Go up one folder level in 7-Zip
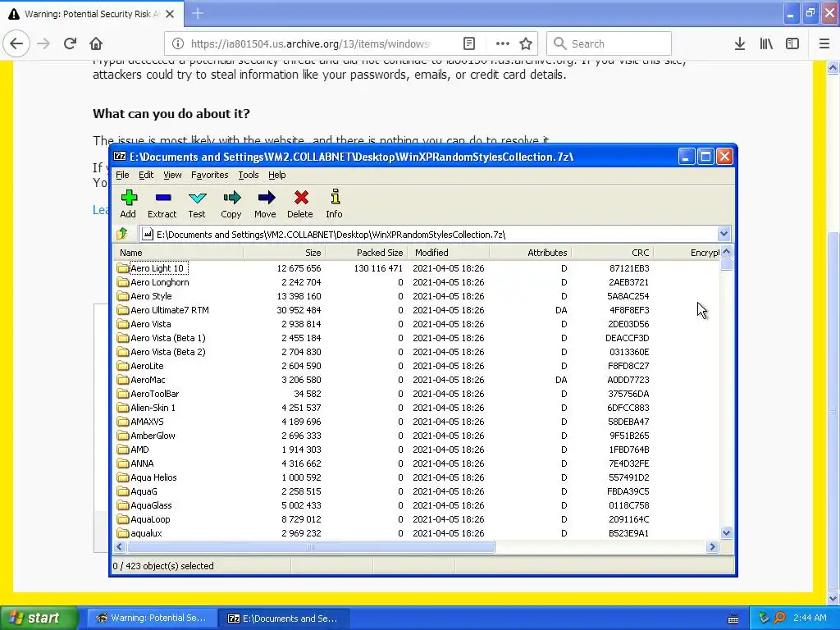 click(123, 234)
